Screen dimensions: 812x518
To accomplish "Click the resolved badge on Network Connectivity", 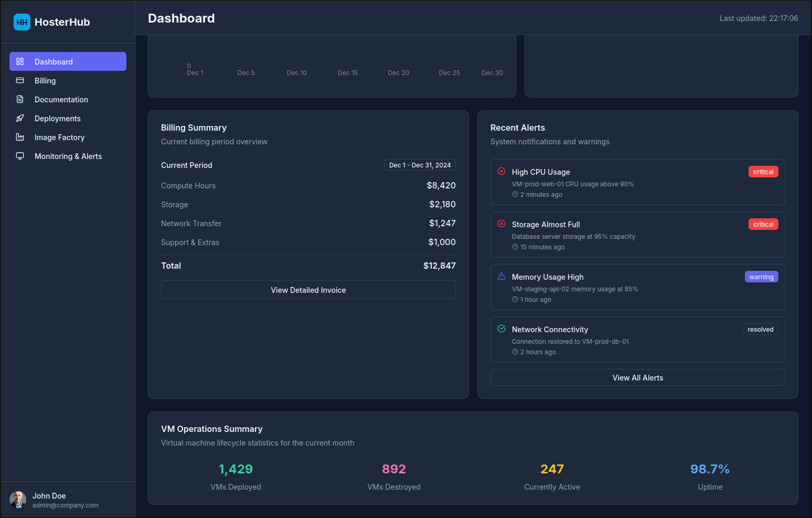I will 761,329.
